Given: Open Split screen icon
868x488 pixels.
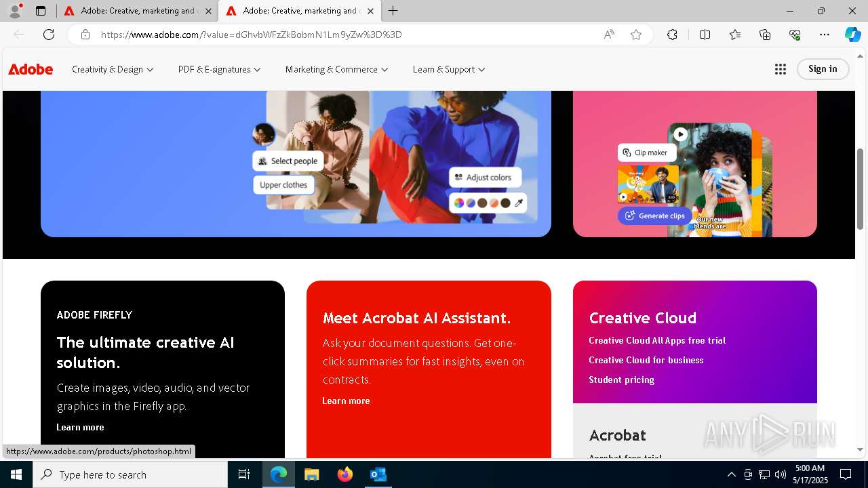Looking at the screenshot, I should (705, 35).
